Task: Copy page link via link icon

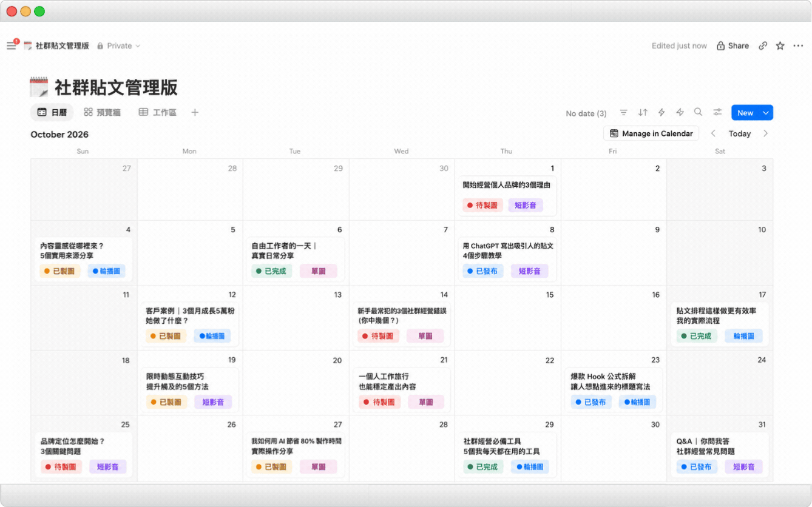Action: (x=763, y=45)
